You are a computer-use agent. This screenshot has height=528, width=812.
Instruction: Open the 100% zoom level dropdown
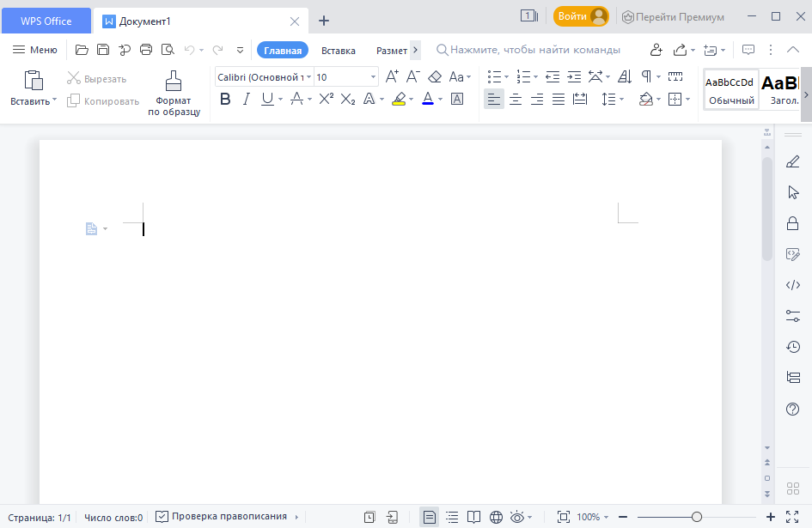pos(593,517)
